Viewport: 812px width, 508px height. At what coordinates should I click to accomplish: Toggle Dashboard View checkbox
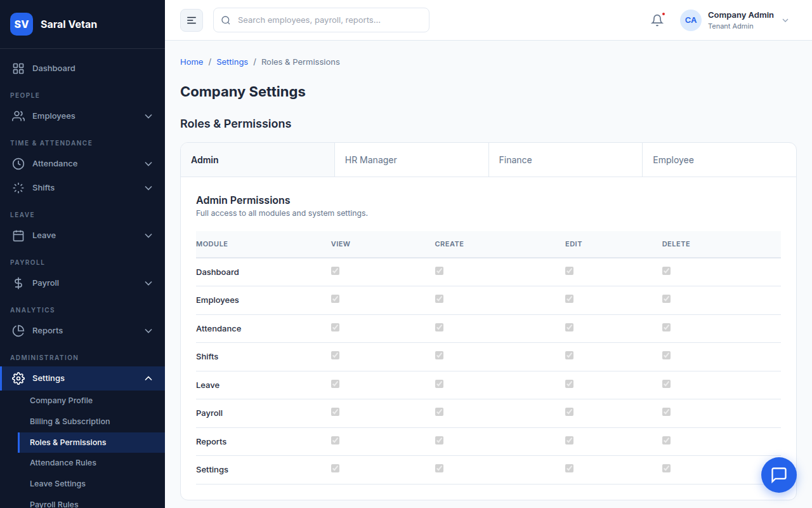tap(335, 271)
